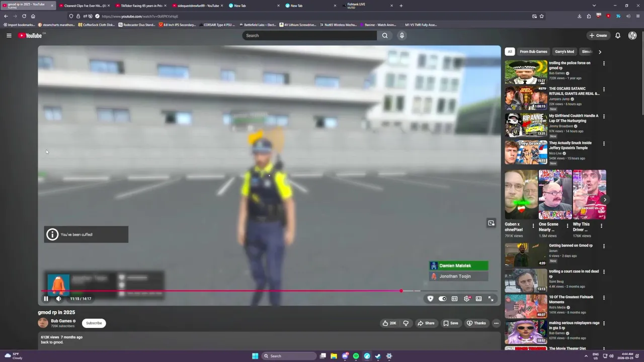Open the player settings gear
The image size is (644, 362).
467,299
